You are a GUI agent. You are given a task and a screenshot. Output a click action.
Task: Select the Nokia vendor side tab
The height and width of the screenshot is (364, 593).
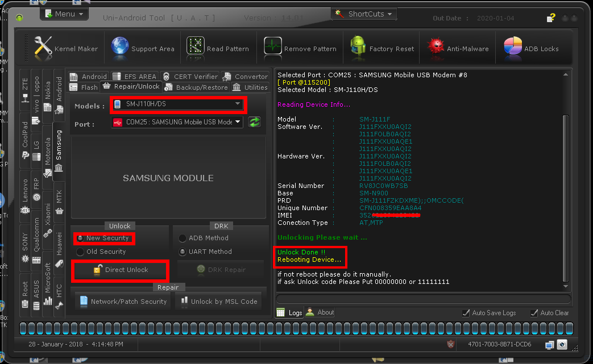[x=48, y=96]
